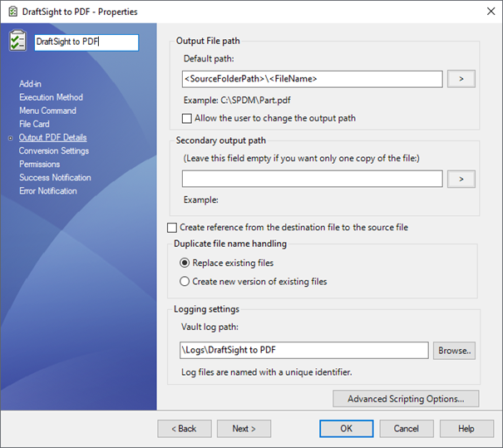Toggle Create reference from destination file checkbox
The width and height of the screenshot is (503, 448).
[x=172, y=228]
